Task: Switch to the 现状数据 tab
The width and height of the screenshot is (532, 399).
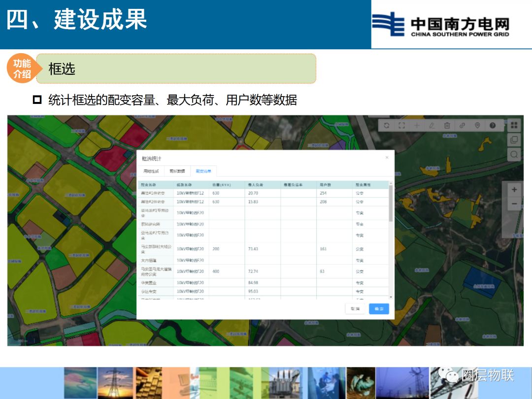Action: point(177,171)
